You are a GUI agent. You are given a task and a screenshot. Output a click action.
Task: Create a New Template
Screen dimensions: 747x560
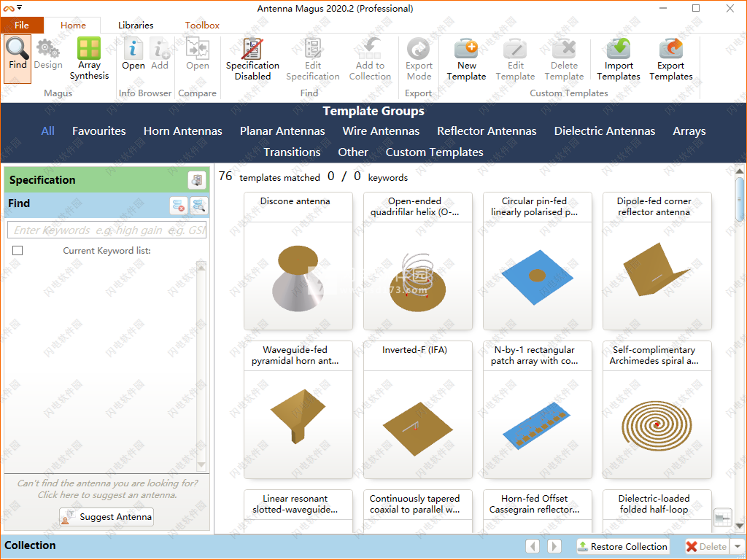point(466,59)
